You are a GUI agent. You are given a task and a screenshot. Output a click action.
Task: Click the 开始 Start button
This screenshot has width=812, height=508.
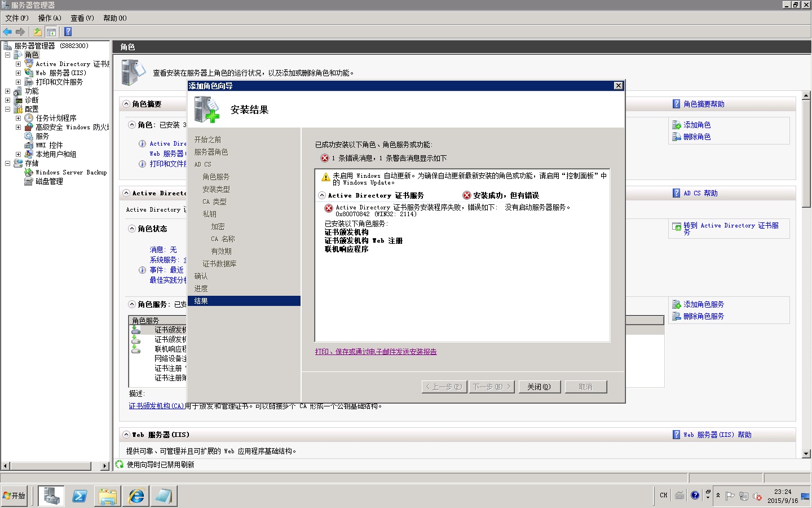coord(14,496)
